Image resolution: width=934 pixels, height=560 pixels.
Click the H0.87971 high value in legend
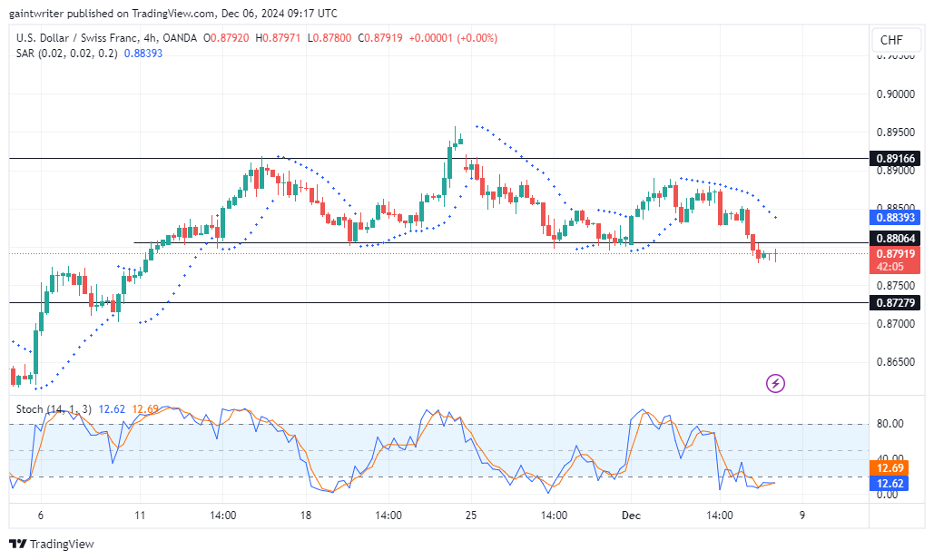[x=278, y=37]
